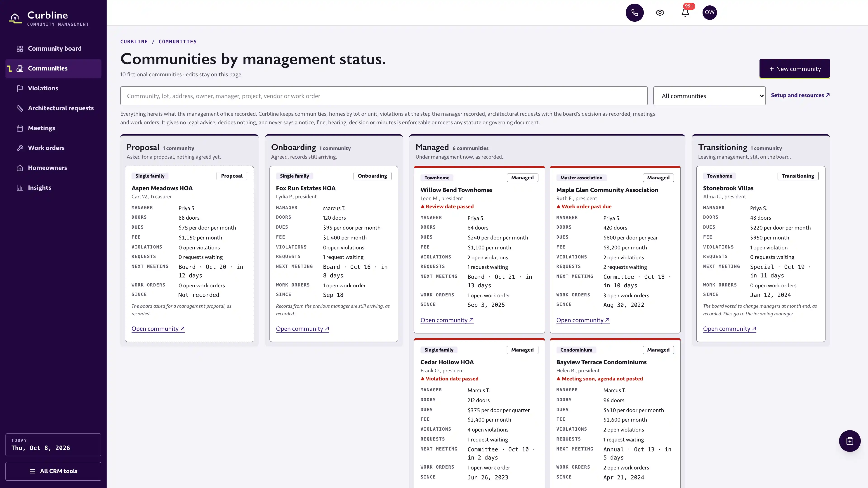Select Bayview Terrace Condominiums title

pos(601,362)
